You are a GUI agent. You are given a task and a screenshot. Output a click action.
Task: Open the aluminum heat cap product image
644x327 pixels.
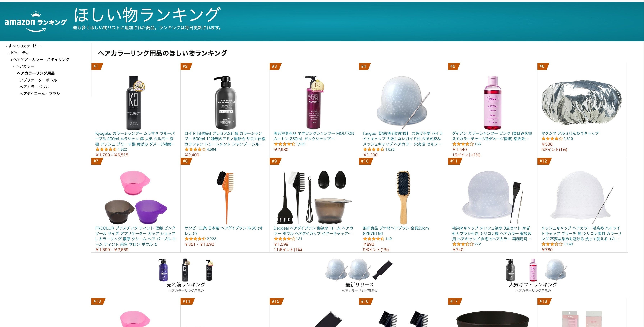pos(581,103)
